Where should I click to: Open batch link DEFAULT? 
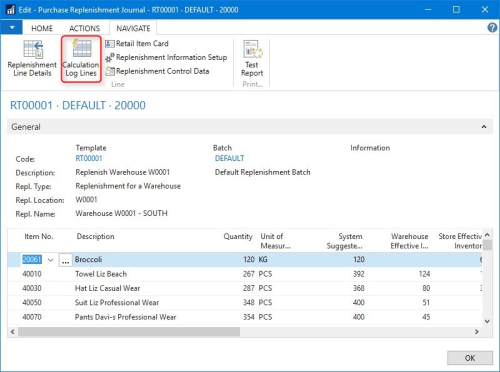click(229, 158)
